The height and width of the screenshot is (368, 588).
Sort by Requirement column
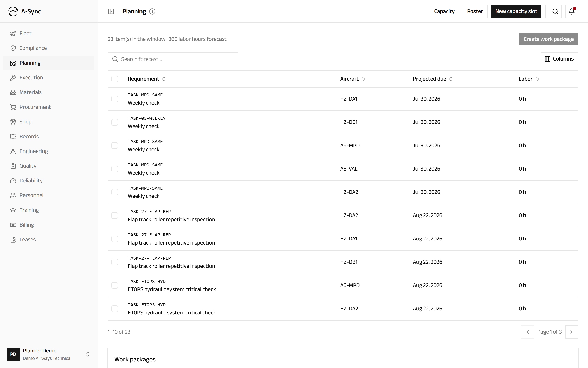click(147, 79)
